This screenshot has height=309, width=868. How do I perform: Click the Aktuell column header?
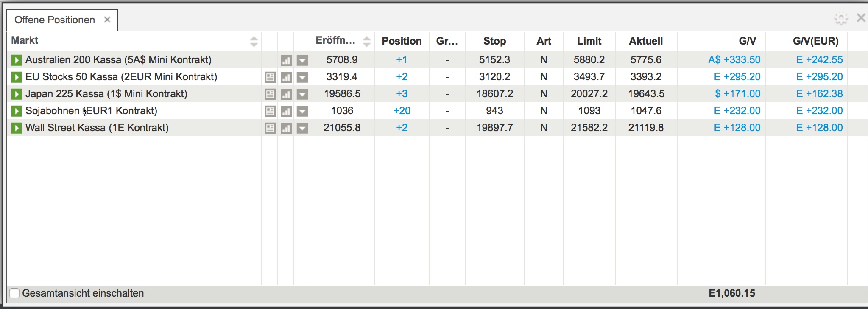tap(645, 41)
